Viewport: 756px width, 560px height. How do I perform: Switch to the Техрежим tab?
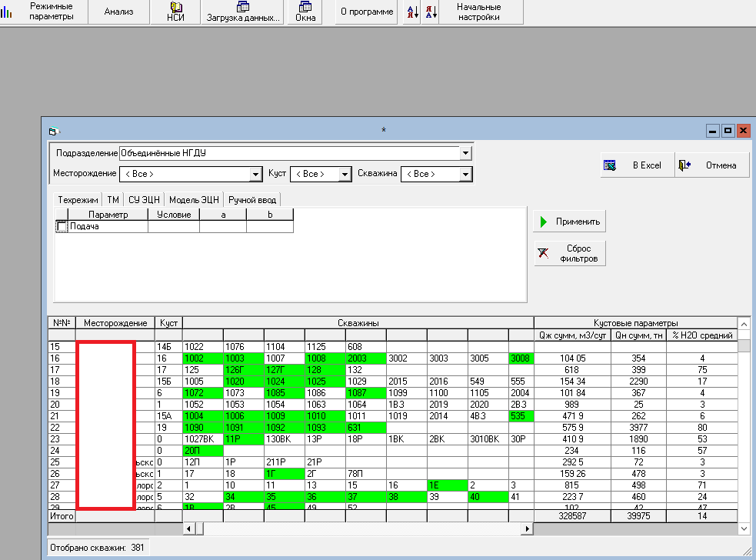pyautogui.click(x=78, y=200)
